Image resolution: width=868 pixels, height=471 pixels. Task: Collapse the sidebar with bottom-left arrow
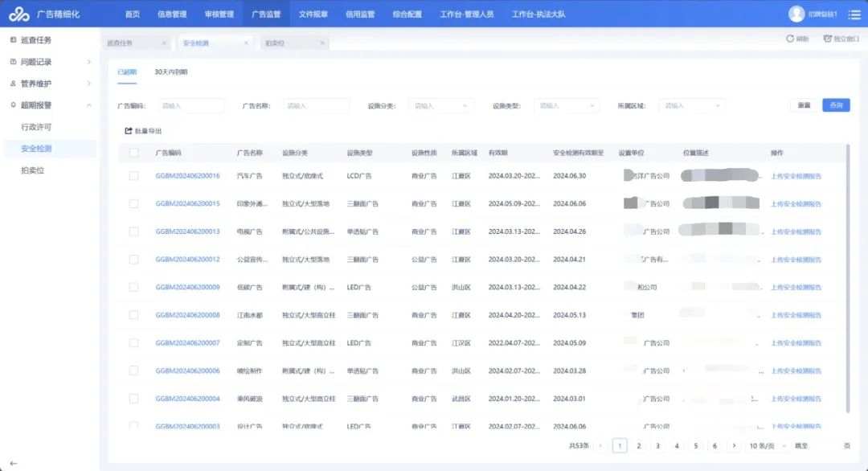[x=13, y=463]
